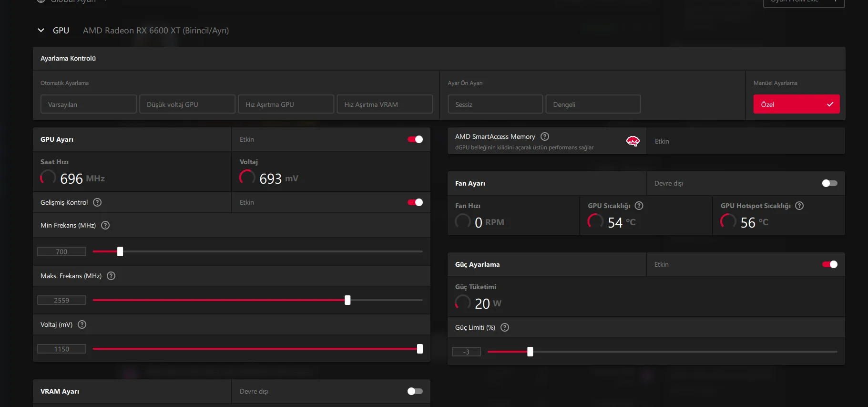The image size is (868, 407).
Task: Click the Maks. Frekans slider handle
Action: coord(347,300)
